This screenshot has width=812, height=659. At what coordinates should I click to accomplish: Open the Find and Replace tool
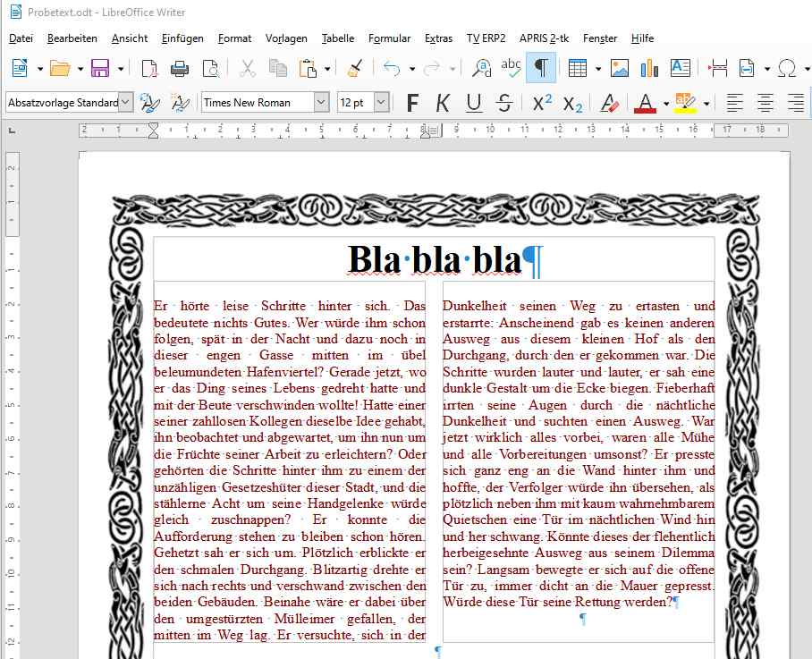pos(482,68)
